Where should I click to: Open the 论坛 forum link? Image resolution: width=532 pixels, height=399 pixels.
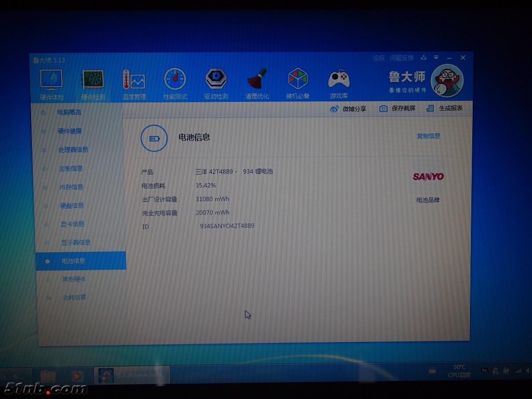click(x=379, y=58)
